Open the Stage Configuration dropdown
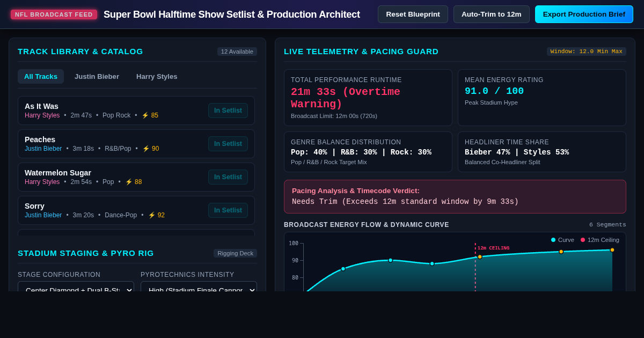Image resolution: width=644 pixels, height=338 pixels. click(76, 286)
